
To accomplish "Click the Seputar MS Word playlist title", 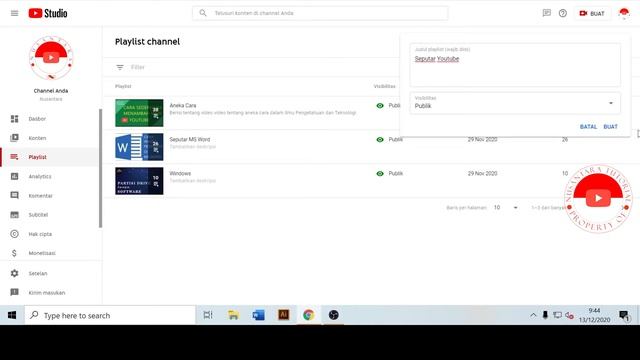I will 189,139.
